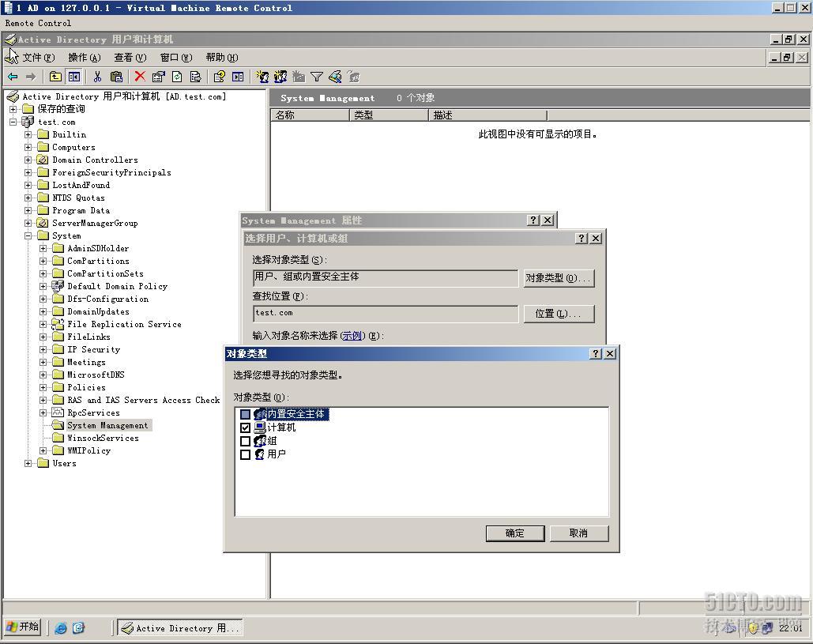Expand the WMIPolicy tree node
Image resolution: width=813 pixels, height=644 pixels.
click(43, 450)
